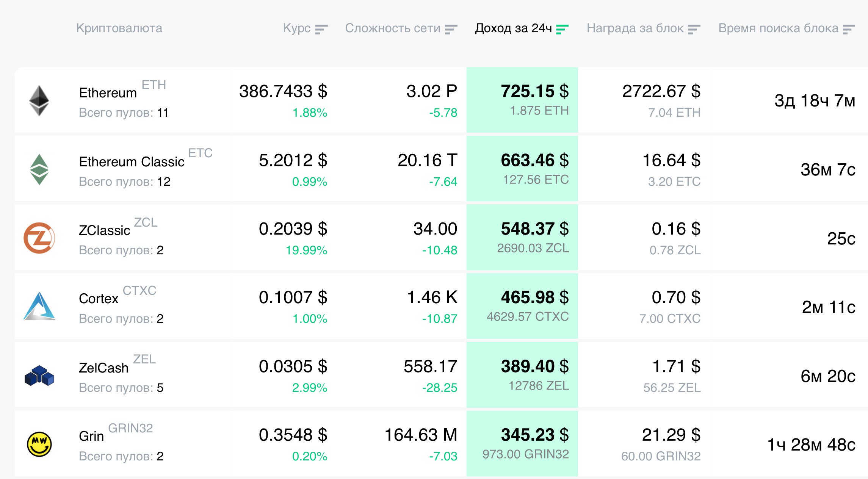The image size is (868, 479).
Task: Click the ZClassic orange logo
Action: (39, 238)
